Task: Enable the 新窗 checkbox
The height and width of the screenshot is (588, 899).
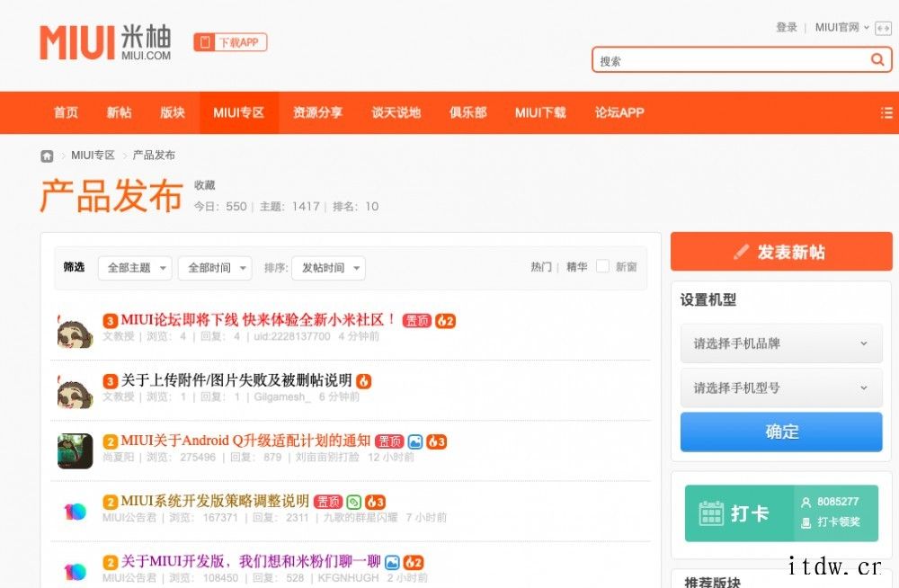Action: pos(603,267)
